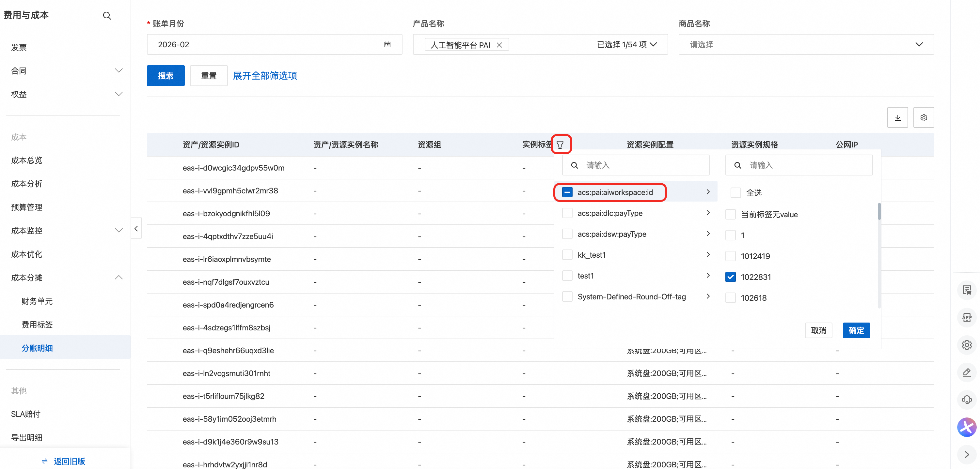This screenshot has height=469, width=980.
Task: Click the edit pencil icon on right rail
Action: tap(967, 372)
